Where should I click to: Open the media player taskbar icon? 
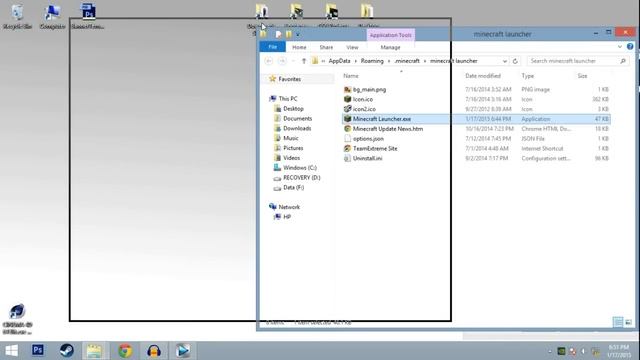(x=182, y=351)
